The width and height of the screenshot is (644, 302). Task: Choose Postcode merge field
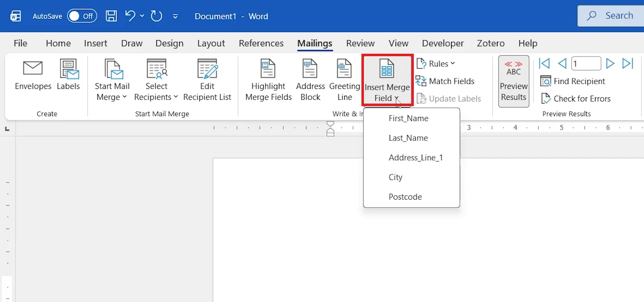pos(412,197)
